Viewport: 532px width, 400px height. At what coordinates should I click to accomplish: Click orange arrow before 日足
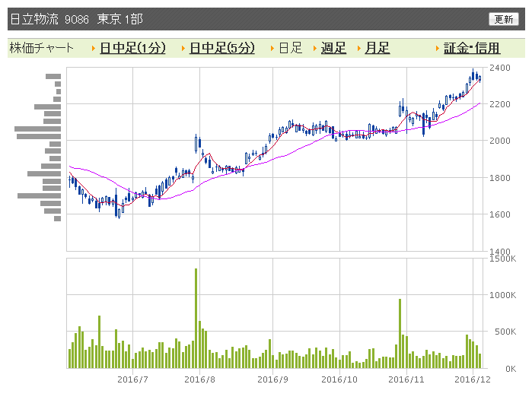click(x=272, y=49)
